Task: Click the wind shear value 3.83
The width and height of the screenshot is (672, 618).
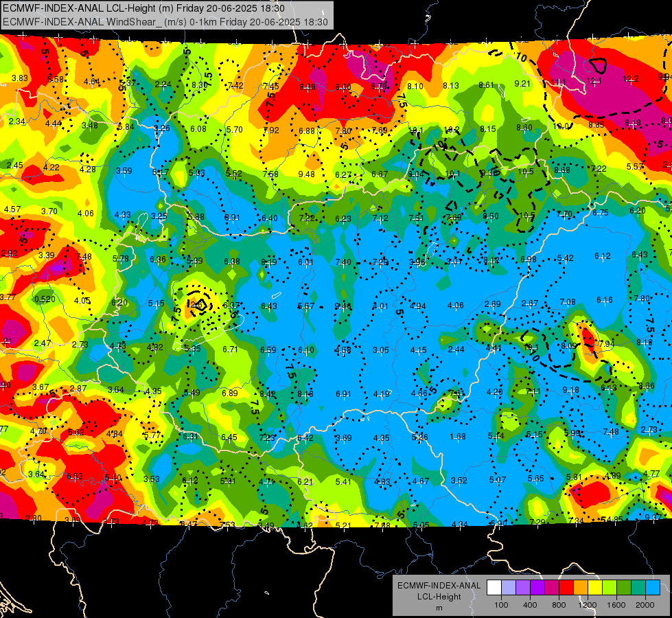Action: tap(20, 78)
